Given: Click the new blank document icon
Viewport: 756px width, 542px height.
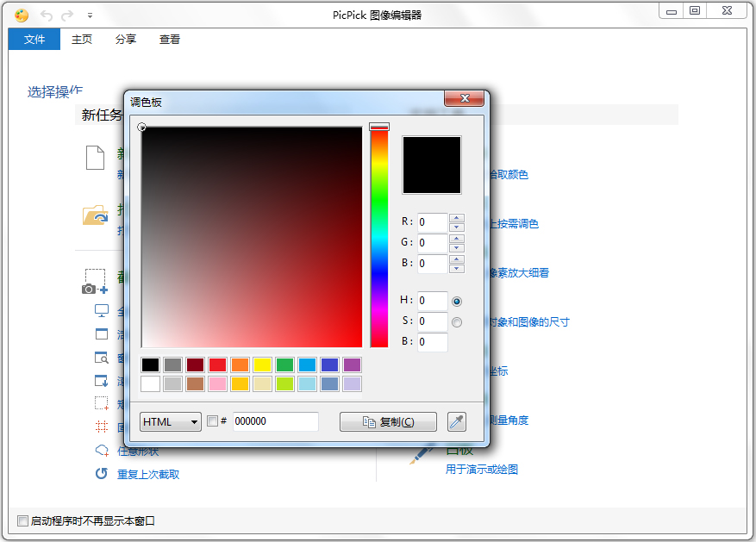Looking at the screenshot, I should coord(95,159).
